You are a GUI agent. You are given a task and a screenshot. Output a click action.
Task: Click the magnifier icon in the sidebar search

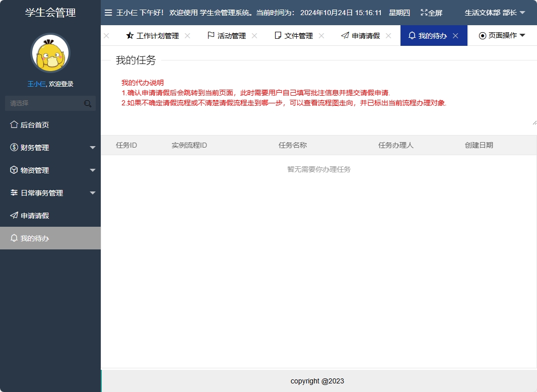click(x=87, y=103)
